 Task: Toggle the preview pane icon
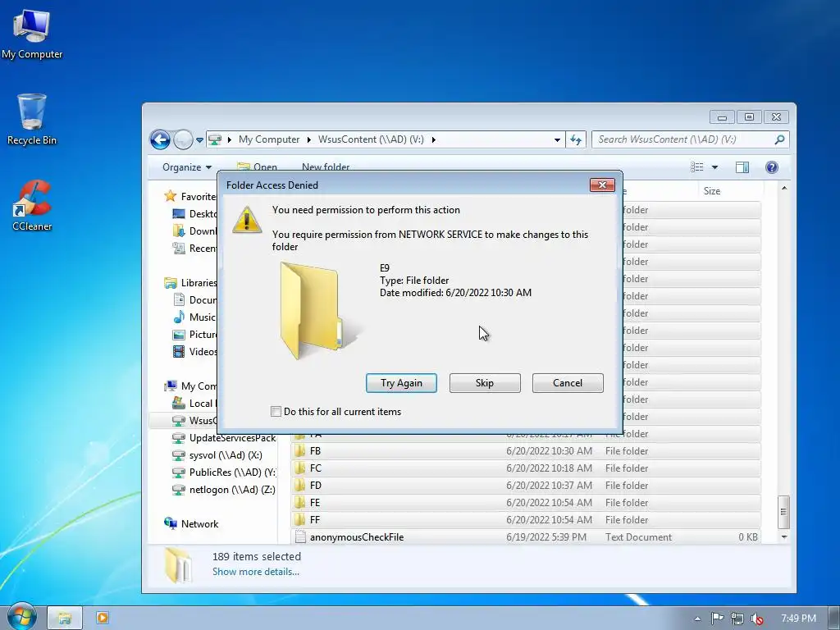click(x=742, y=167)
